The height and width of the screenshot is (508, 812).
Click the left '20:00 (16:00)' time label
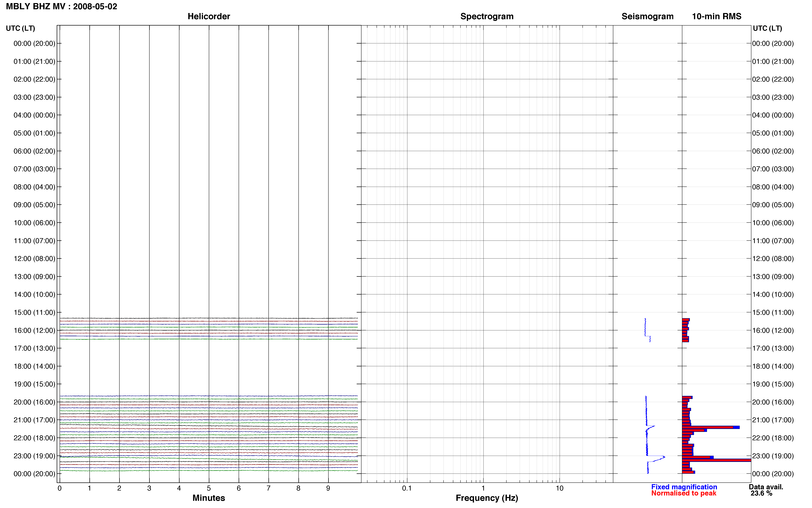[x=34, y=402]
